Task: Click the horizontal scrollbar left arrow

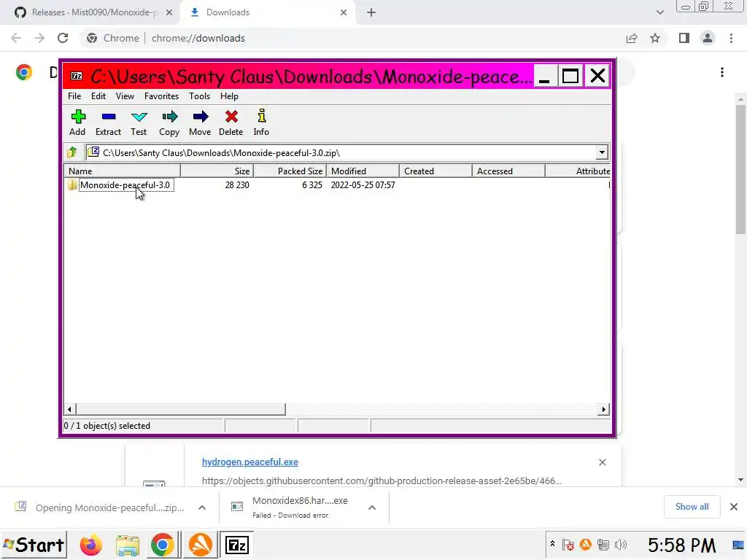Action: point(69,410)
